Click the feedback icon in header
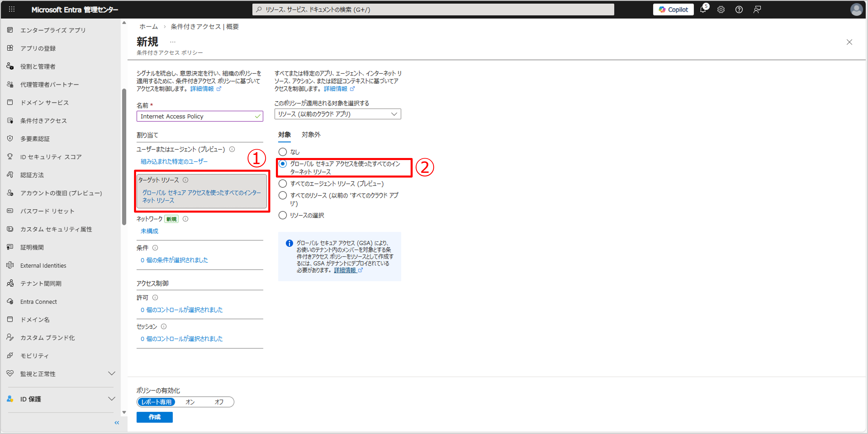Viewport: 868px width, 434px height. point(757,9)
